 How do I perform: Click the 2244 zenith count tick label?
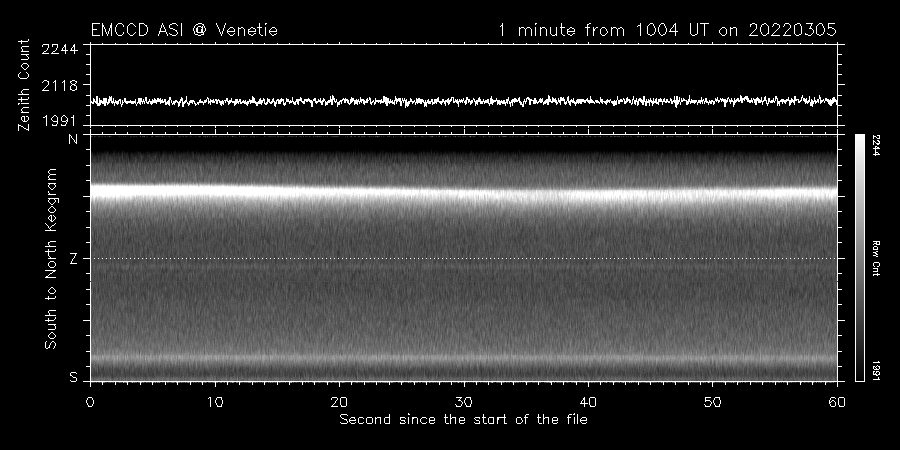59,49
